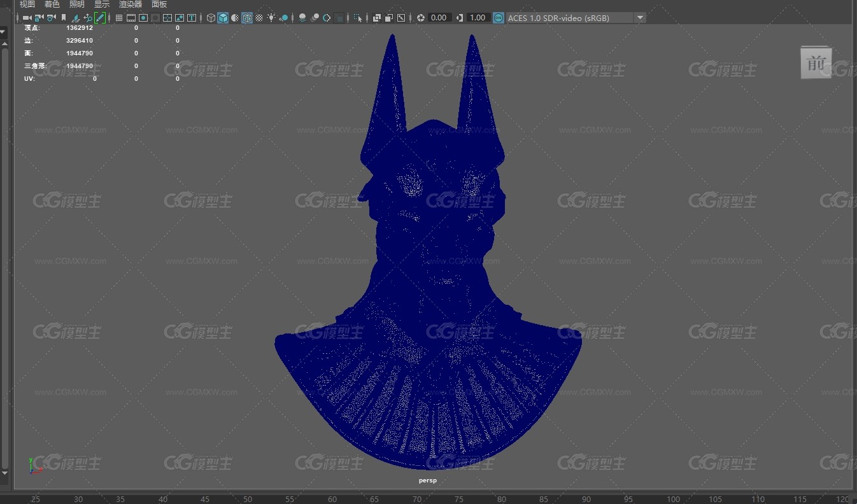
Task: Click the Gamma value field 1.00
Action: click(x=478, y=18)
